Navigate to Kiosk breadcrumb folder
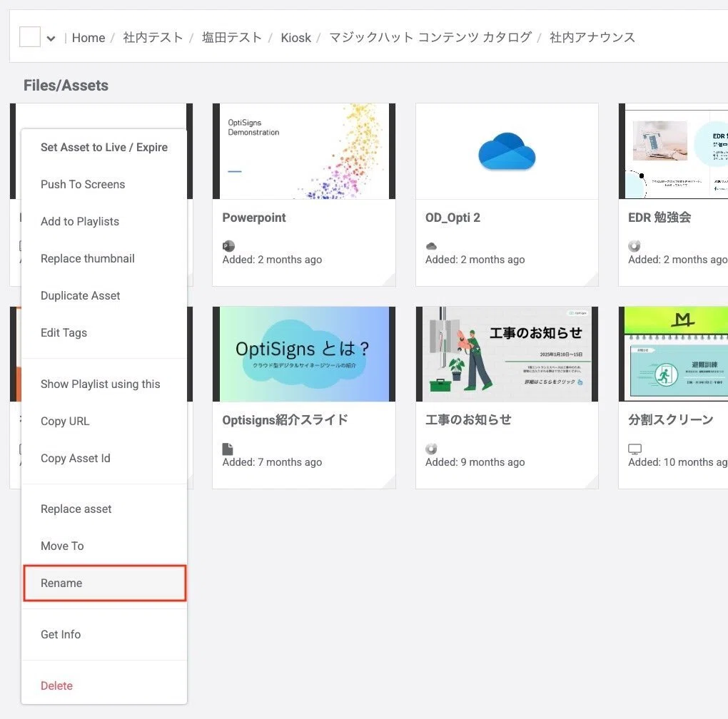The height and width of the screenshot is (719, 728). coord(295,38)
